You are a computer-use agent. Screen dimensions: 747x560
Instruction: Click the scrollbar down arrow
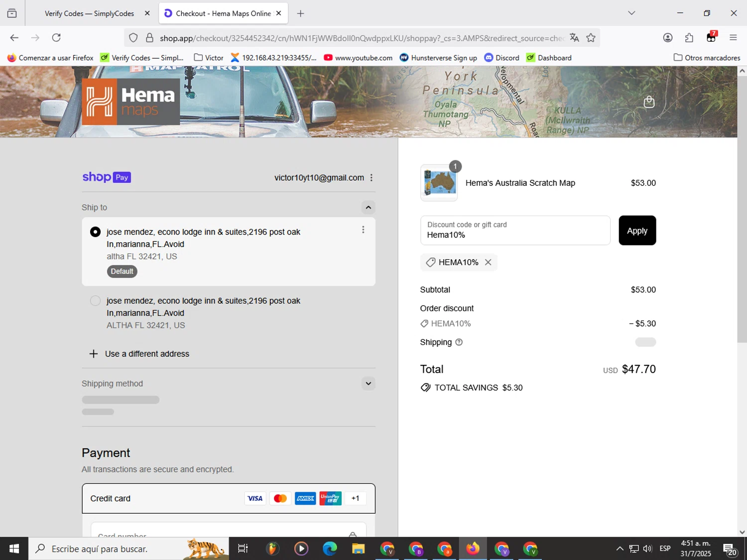742,532
